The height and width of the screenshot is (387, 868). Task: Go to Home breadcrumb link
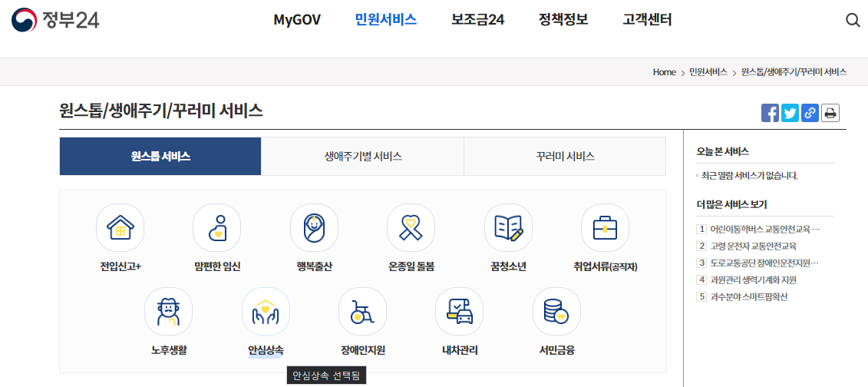665,72
